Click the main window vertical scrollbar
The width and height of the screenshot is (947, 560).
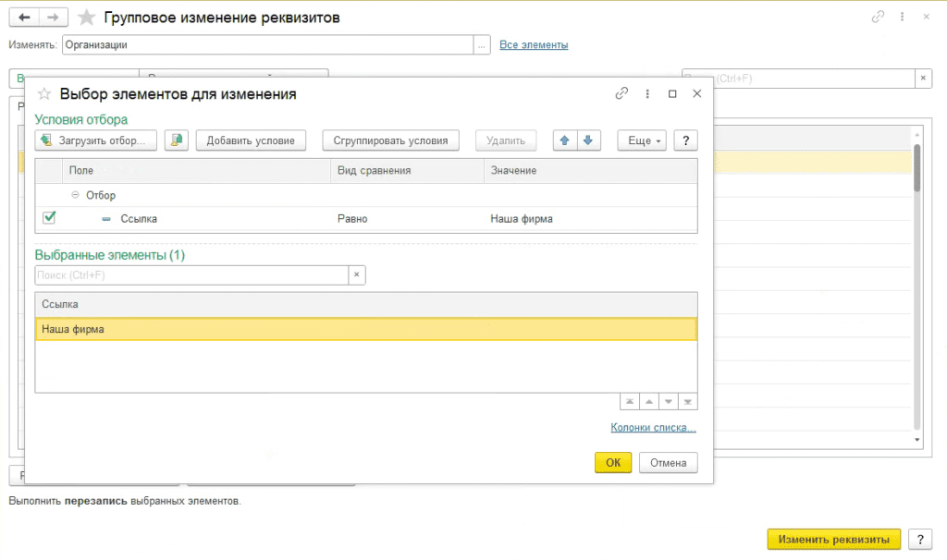pos(916,277)
